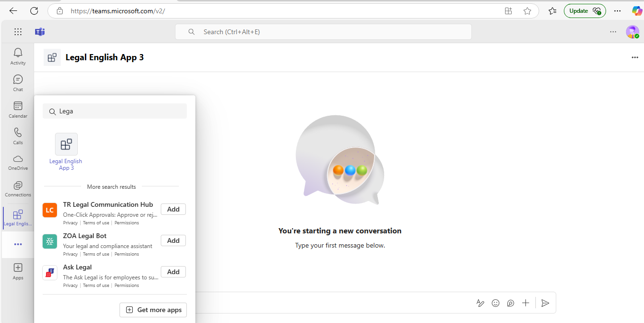The width and height of the screenshot is (644, 323).
Task: Send the message with the send icon
Action: click(x=545, y=303)
